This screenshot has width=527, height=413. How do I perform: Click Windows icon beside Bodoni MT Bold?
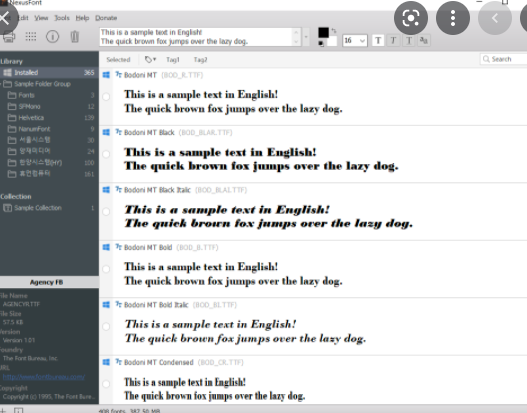(106, 247)
